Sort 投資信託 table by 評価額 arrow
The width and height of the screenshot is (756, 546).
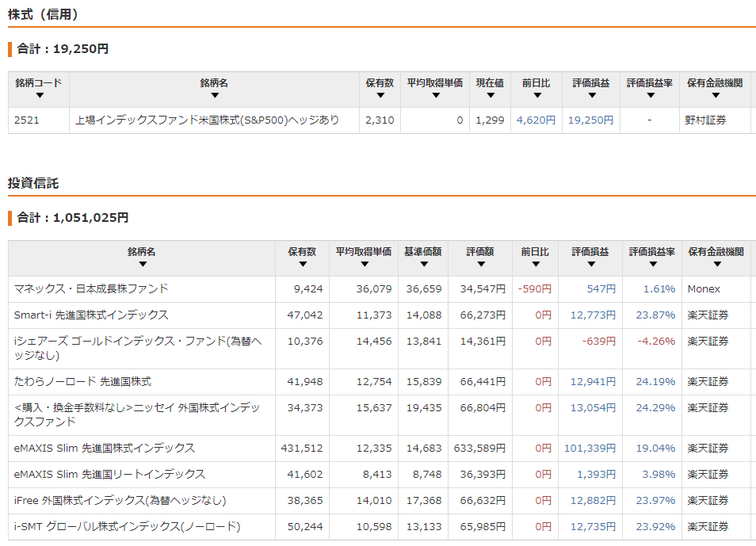(x=481, y=265)
